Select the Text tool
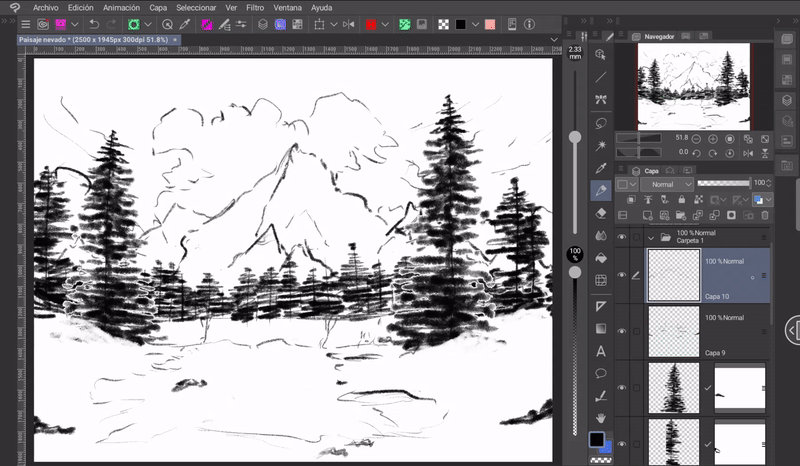Image resolution: width=800 pixels, height=466 pixels. pos(601,351)
